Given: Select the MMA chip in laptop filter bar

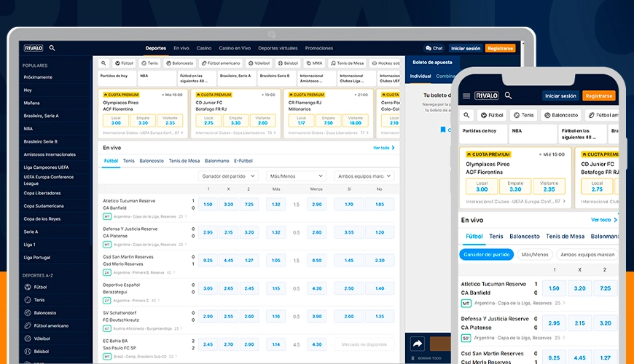Looking at the screenshot, I should [x=315, y=63].
